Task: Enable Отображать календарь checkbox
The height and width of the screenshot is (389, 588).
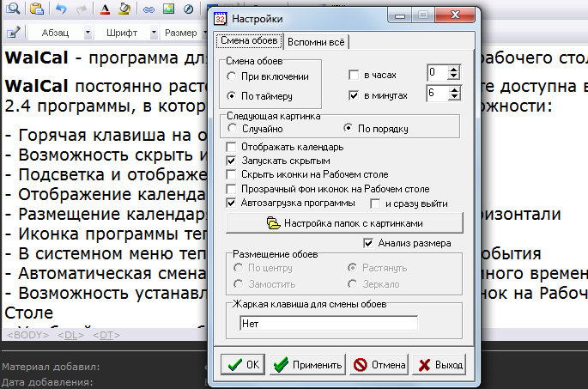Action: click(x=232, y=147)
